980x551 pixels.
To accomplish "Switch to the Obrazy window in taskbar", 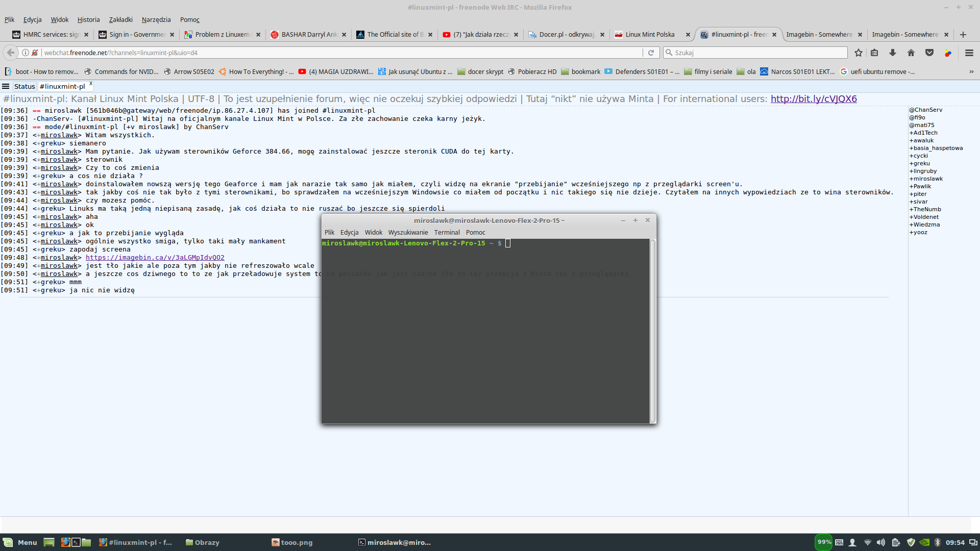I will pyautogui.click(x=203, y=542).
